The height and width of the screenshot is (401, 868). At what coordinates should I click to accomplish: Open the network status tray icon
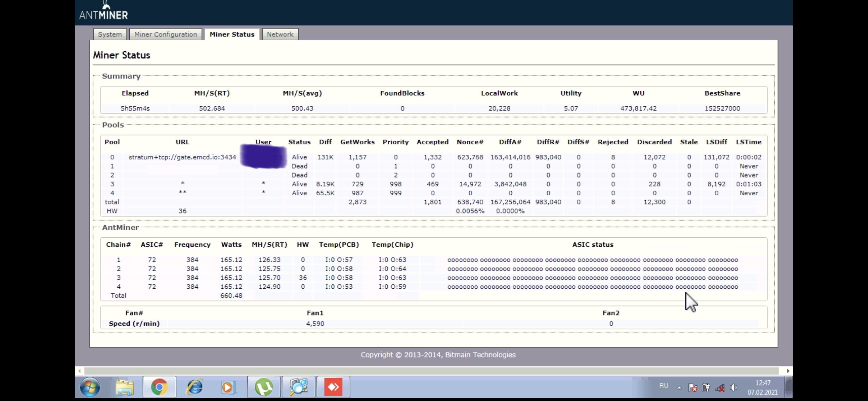(x=720, y=388)
